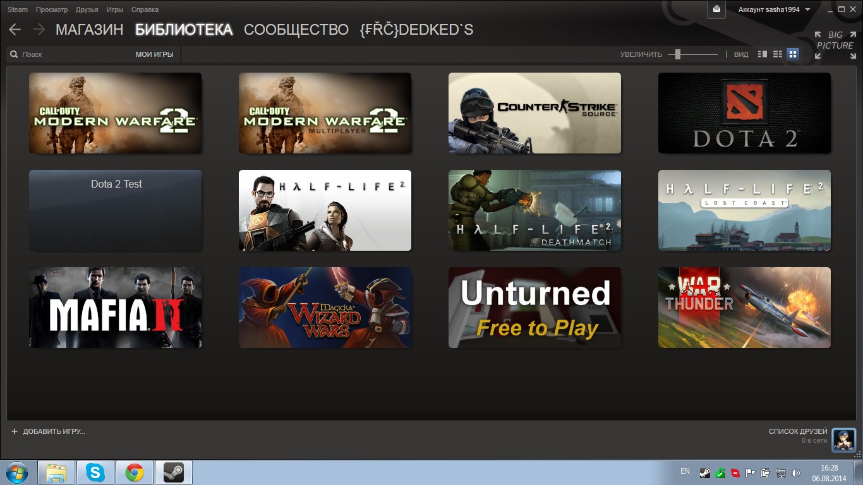
Task: Click the green checkmark tray icon
Action: [x=720, y=473]
